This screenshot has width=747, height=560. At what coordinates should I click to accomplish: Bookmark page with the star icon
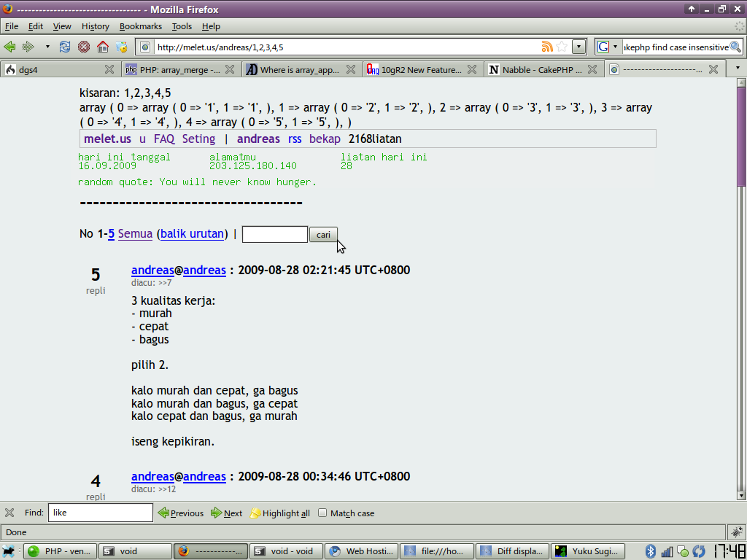point(562,47)
